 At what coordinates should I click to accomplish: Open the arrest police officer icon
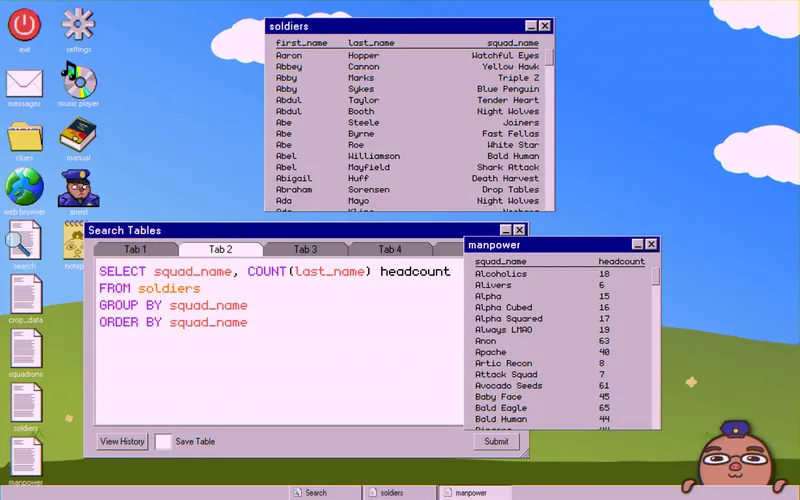click(78, 188)
